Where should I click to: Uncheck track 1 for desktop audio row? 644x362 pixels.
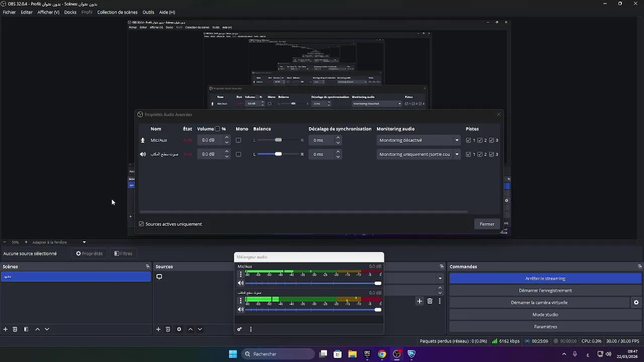click(x=468, y=154)
